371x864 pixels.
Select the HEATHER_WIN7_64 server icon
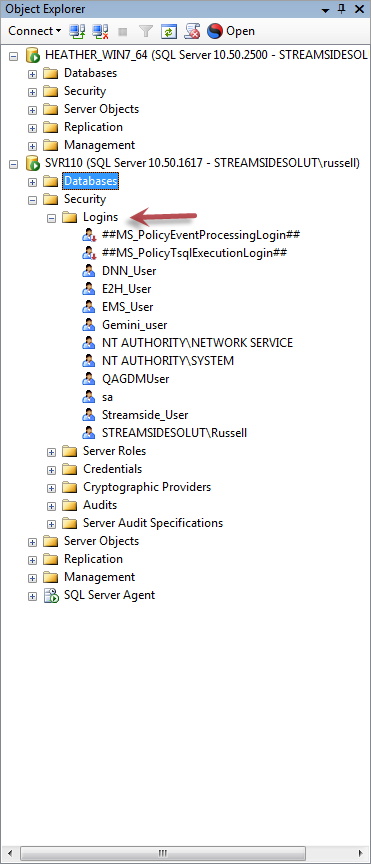point(33,55)
